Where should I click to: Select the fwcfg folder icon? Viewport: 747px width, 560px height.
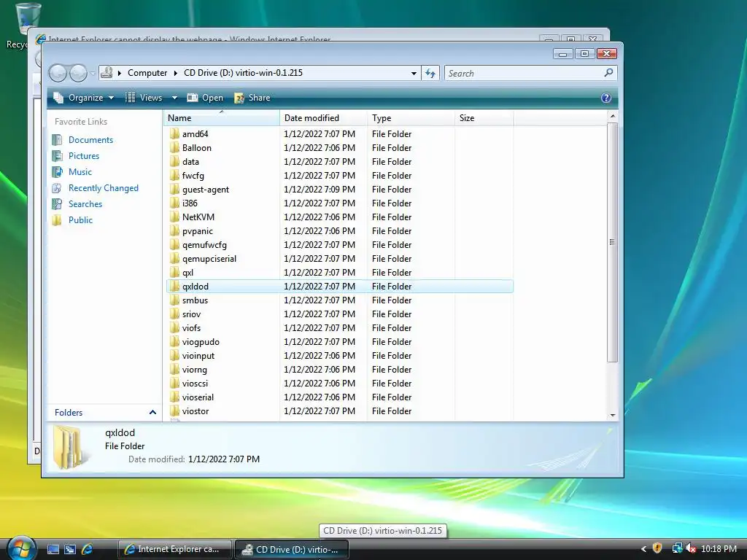[x=175, y=175]
